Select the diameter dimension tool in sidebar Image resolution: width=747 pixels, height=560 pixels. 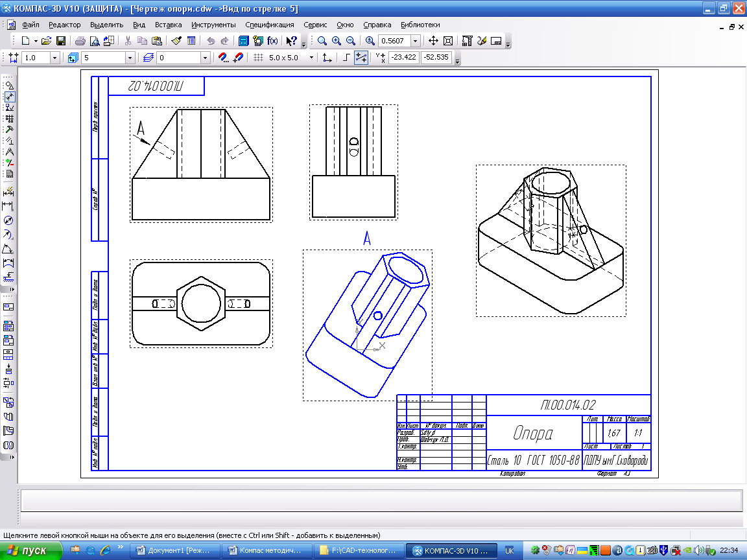(9, 220)
